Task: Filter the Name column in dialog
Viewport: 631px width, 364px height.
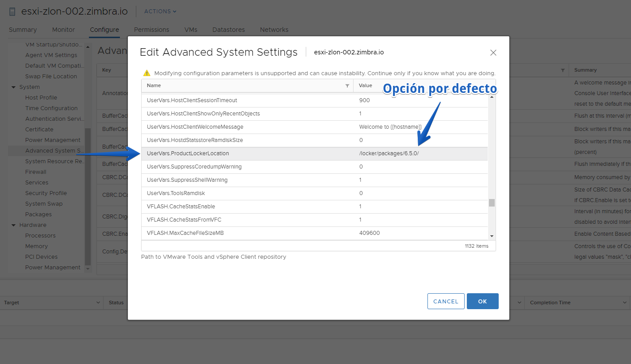Action: click(347, 86)
